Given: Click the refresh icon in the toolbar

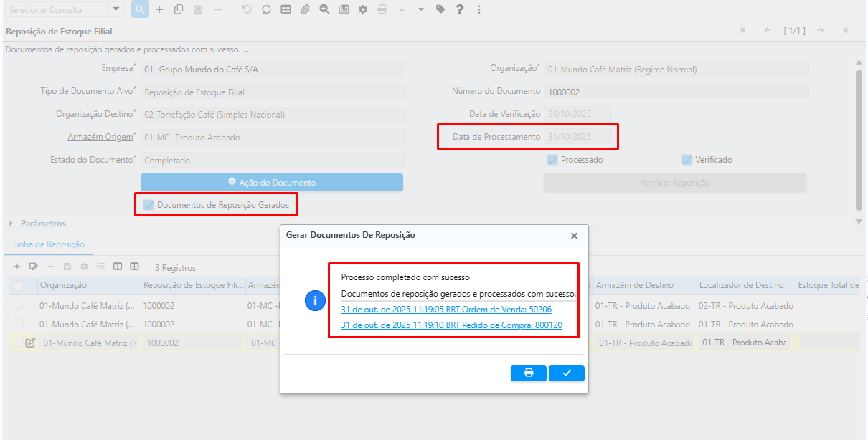Looking at the screenshot, I should [x=266, y=9].
